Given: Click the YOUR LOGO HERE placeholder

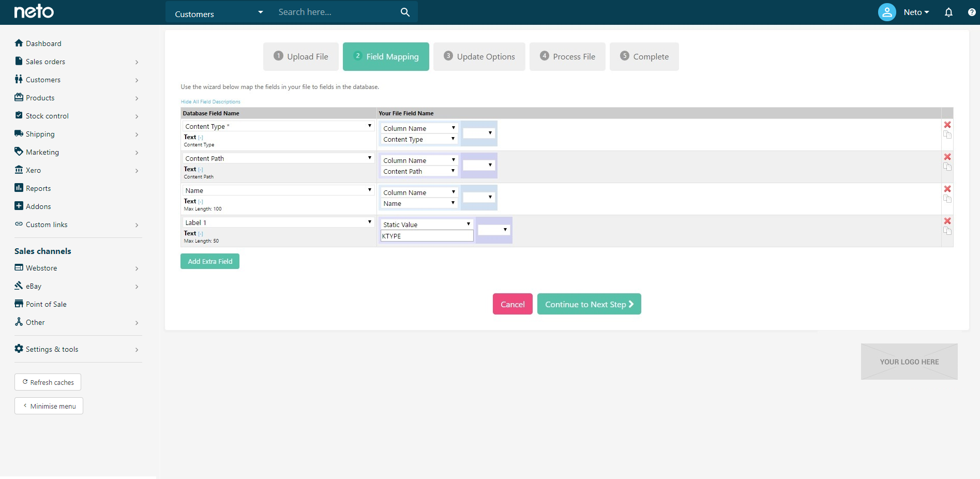Looking at the screenshot, I should (x=909, y=362).
